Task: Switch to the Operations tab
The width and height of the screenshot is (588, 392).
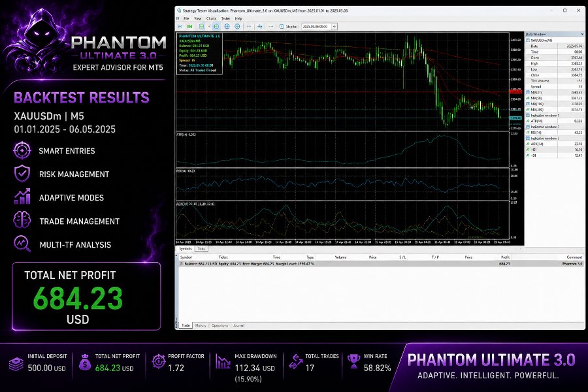Action: coord(220,325)
